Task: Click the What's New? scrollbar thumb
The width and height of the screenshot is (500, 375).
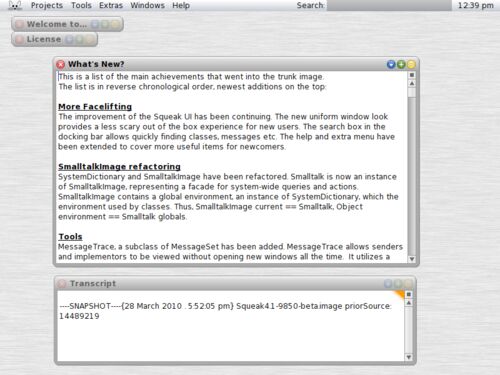Action: pyautogui.click(x=412, y=93)
